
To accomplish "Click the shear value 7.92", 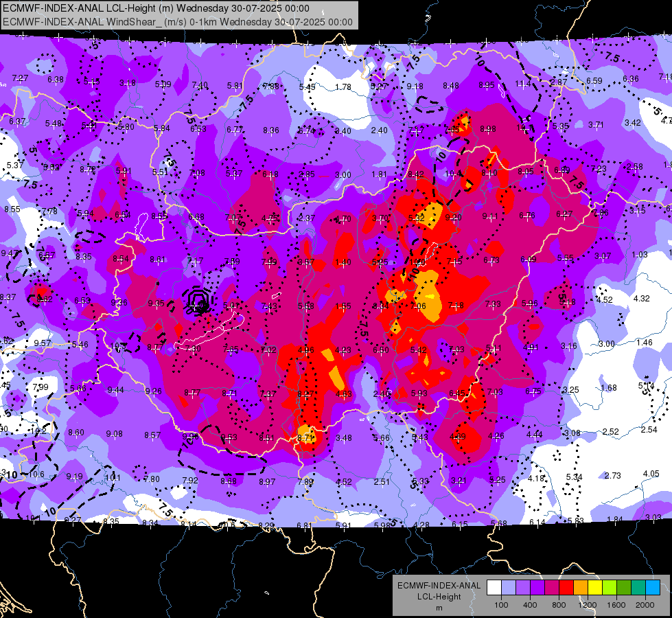I will [190, 481].
